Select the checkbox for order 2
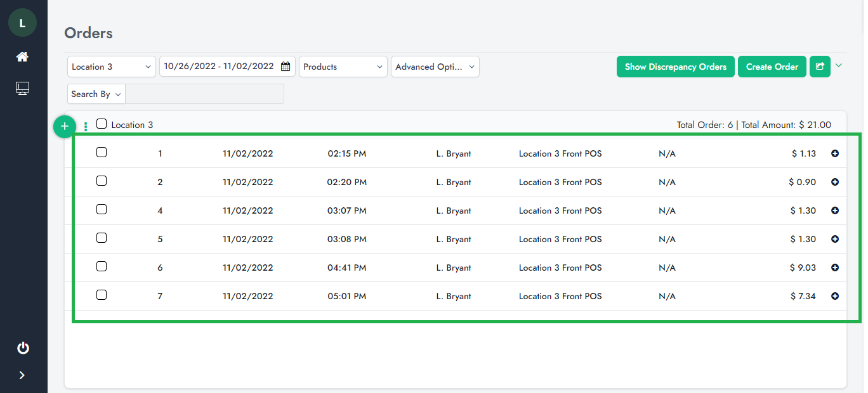Image resolution: width=868 pixels, height=393 pixels. point(102,181)
